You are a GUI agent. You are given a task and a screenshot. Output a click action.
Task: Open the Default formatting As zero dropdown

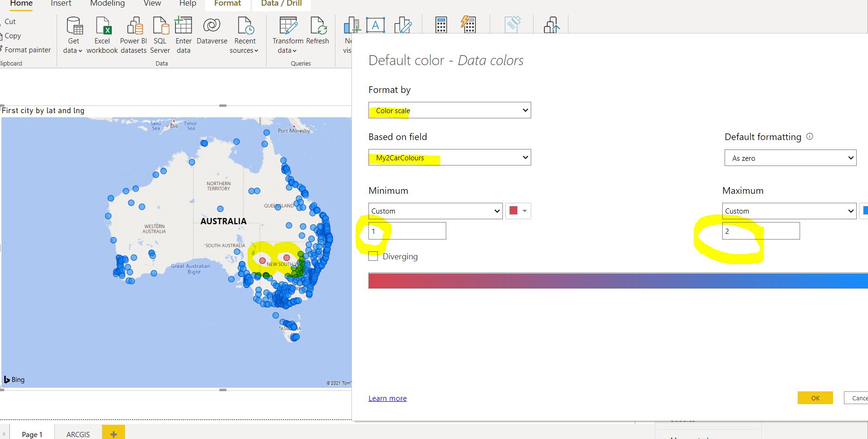[790, 158]
